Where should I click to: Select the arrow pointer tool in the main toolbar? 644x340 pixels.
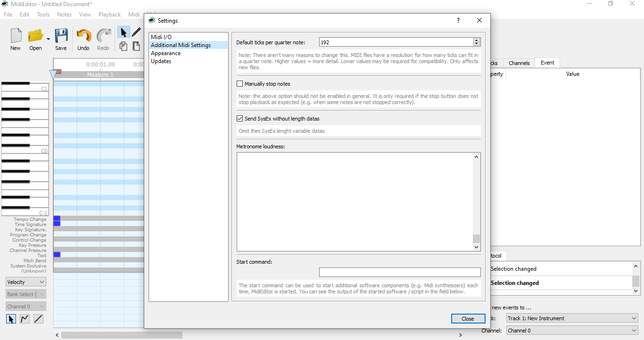(124, 32)
